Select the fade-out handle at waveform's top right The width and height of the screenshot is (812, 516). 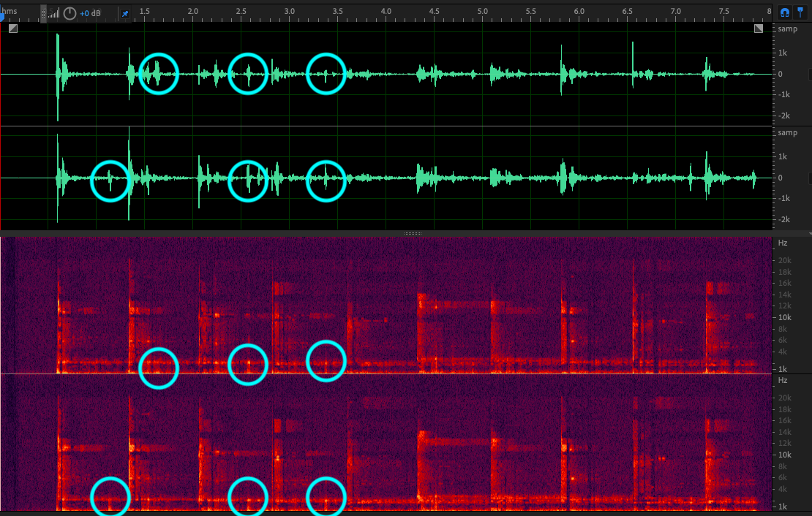tap(759, 29)
